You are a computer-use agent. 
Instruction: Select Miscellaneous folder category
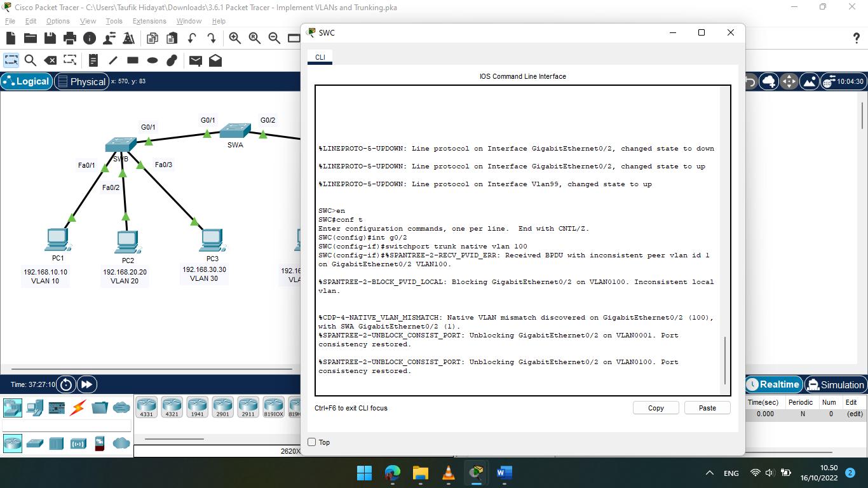(100, 407)
